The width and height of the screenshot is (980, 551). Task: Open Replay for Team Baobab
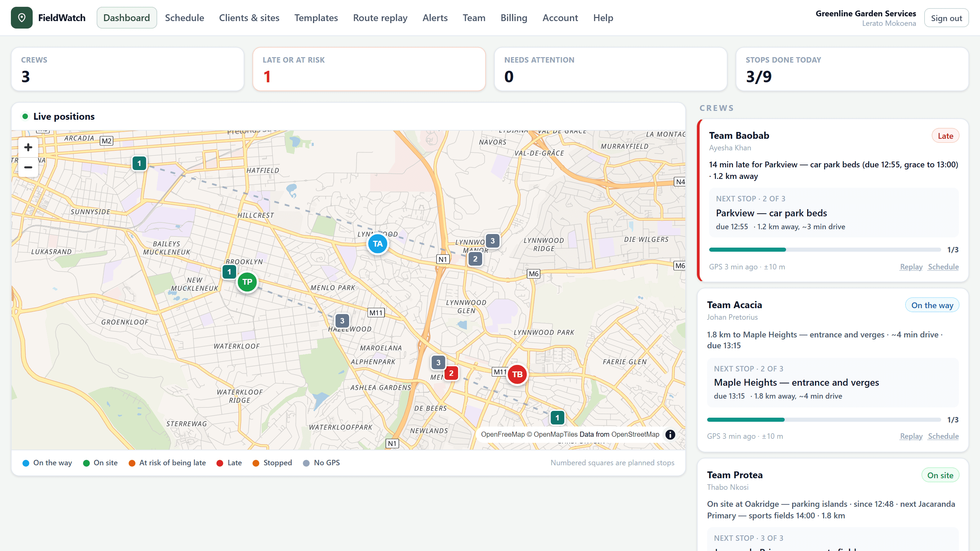[x=911, y=267]
